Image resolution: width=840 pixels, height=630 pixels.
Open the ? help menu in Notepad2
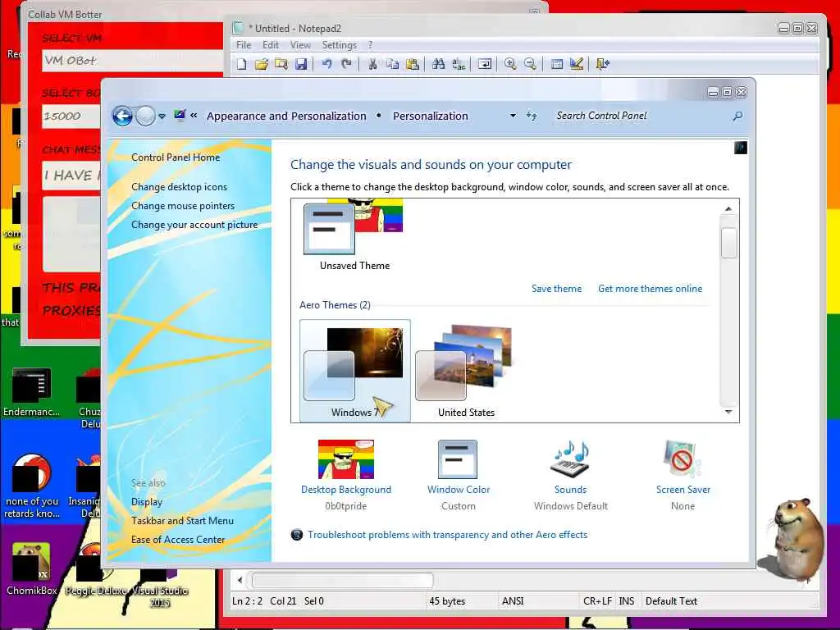coord(370,45)
